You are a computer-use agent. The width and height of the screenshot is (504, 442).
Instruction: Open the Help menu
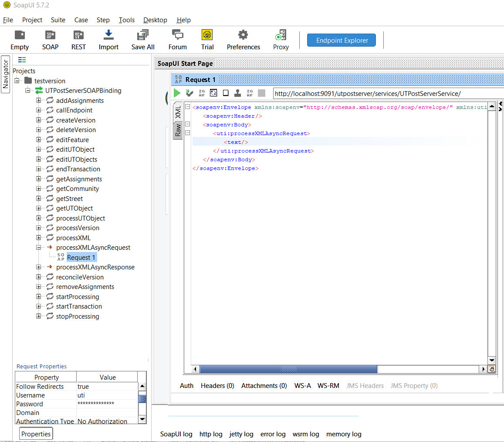coord(183,20)
